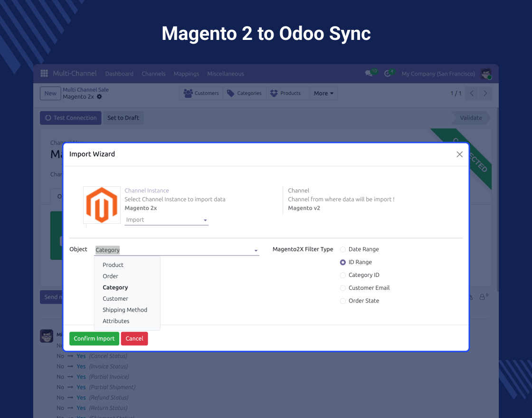
Task: Open Customers smart button
Action: pos(201,93)
